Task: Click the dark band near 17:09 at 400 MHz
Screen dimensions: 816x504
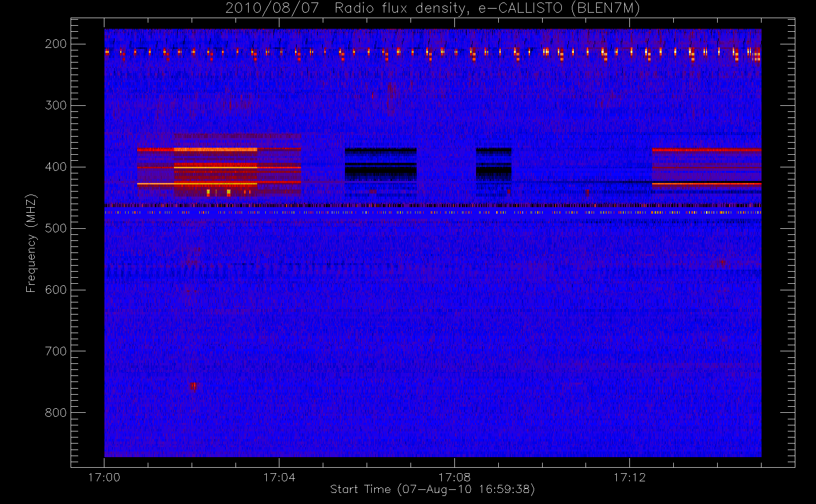Action: tap(494, 164)
